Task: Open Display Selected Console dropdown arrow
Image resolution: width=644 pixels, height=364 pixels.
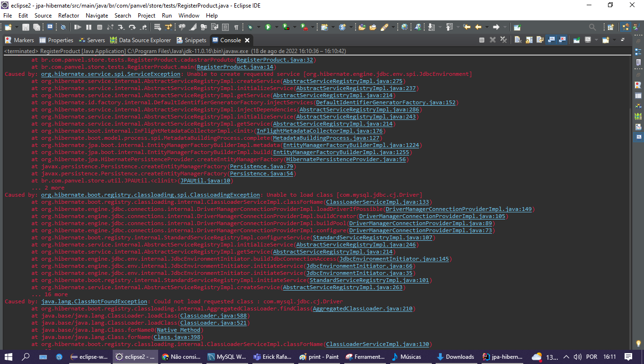Action: (x=596, y=40)
